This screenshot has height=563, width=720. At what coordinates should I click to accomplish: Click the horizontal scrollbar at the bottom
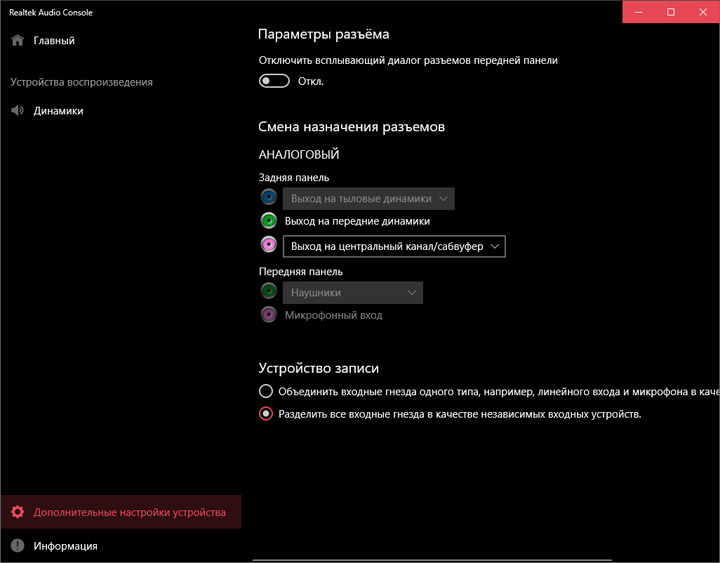[432, 560]
